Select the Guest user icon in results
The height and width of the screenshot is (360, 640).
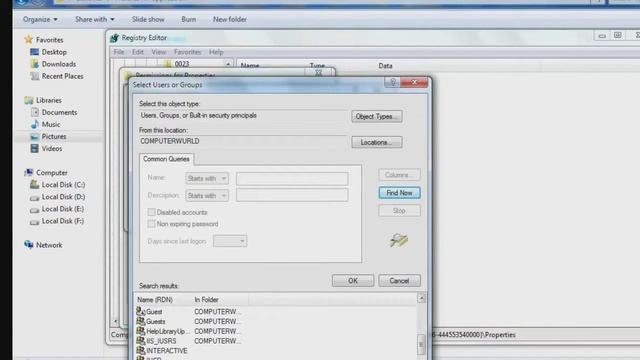click(140, 311)
